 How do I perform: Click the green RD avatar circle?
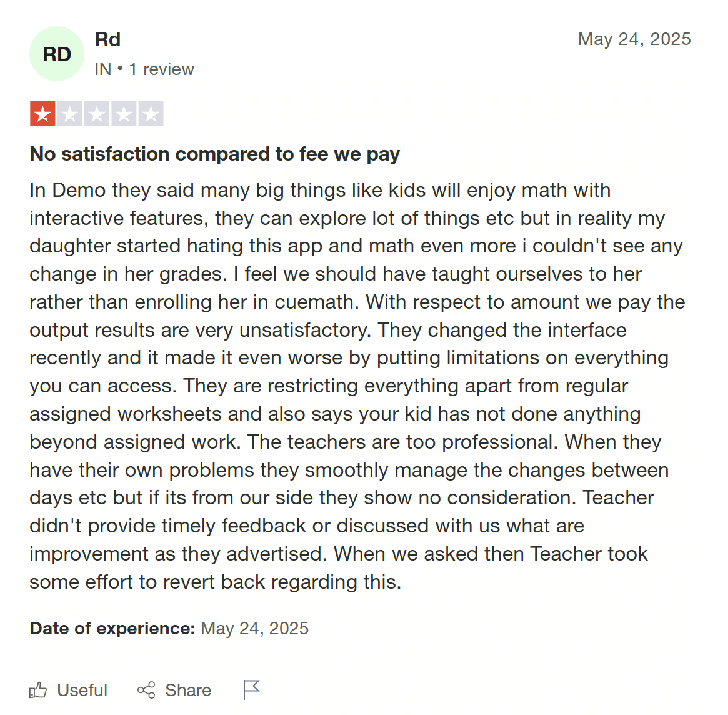tap(56, 54)
